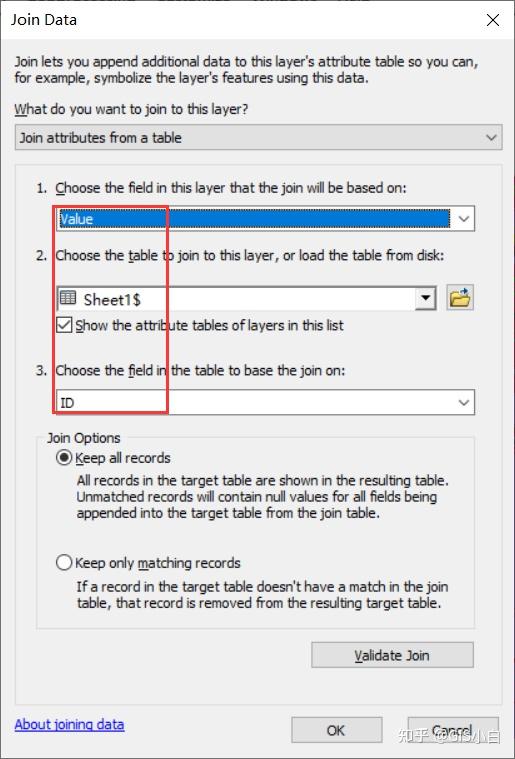Click the highlighted Value field box
Viewport: 515px width, 759px height.
255,219
